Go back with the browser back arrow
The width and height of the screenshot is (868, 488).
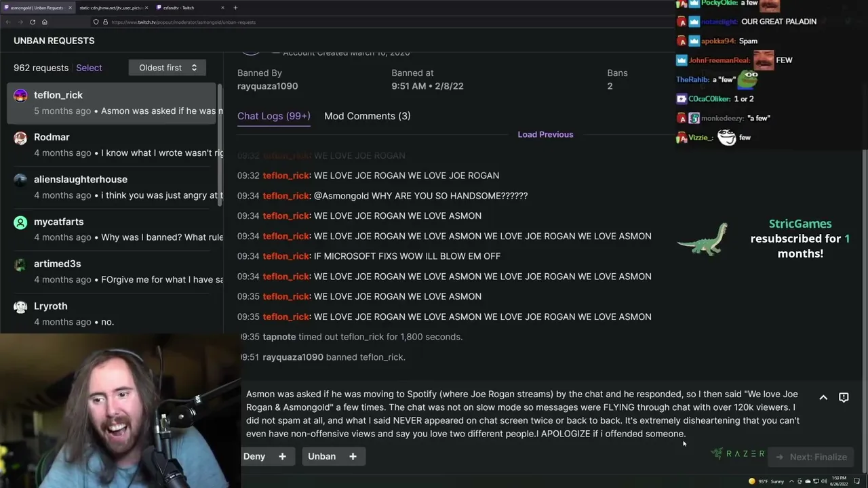(x=8, y=22)
